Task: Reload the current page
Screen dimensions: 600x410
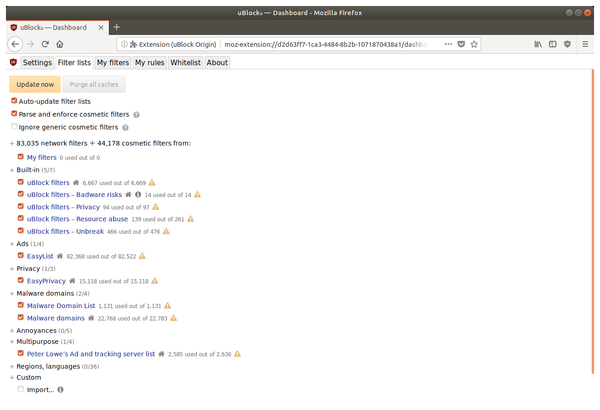Action: (x=45, y=44)
